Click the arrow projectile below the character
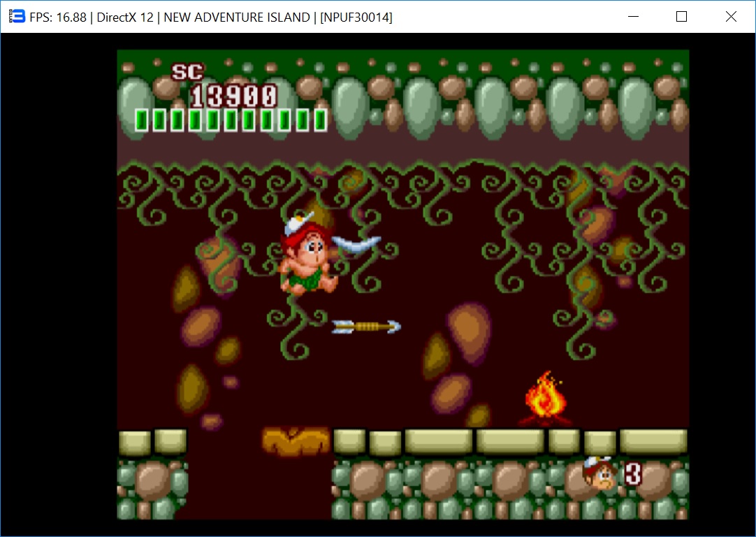The width and height of the screenshot is (756, 537). point(366,326)
